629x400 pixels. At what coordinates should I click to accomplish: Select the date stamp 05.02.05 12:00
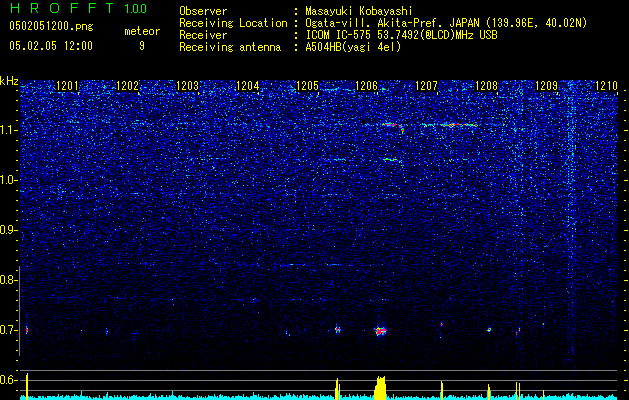pyautogui.click(x=51, y=46)
